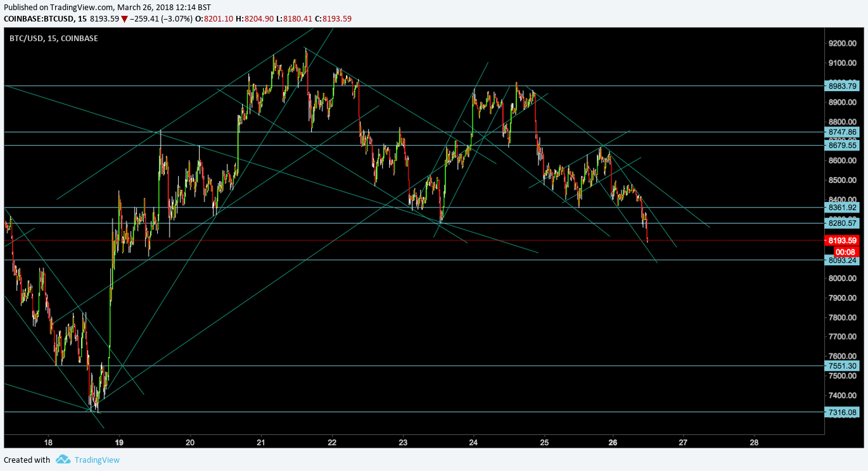Click the date 24 on time axis

point(474,442)
